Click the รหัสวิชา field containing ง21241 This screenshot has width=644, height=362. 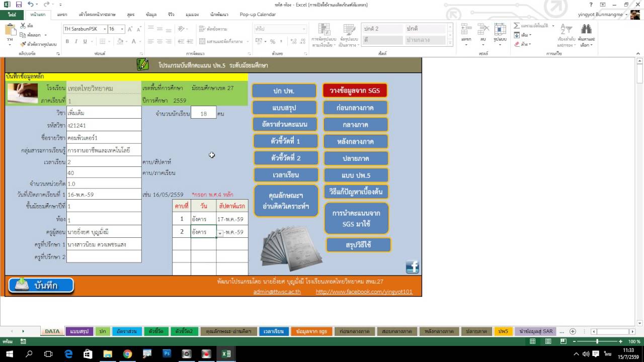(x=104, y=125)
